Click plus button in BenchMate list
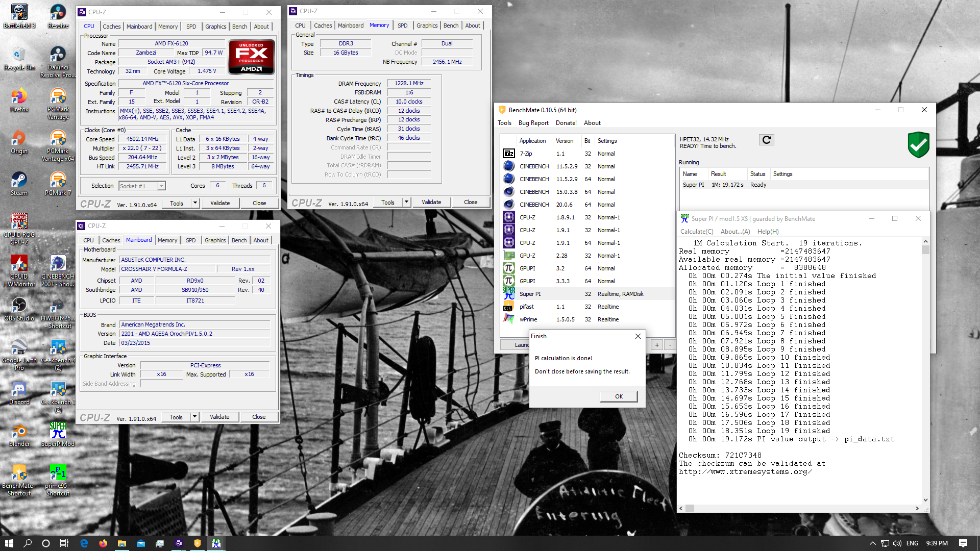The height and width of the screenshot is (551, 980). pos(657,345)
